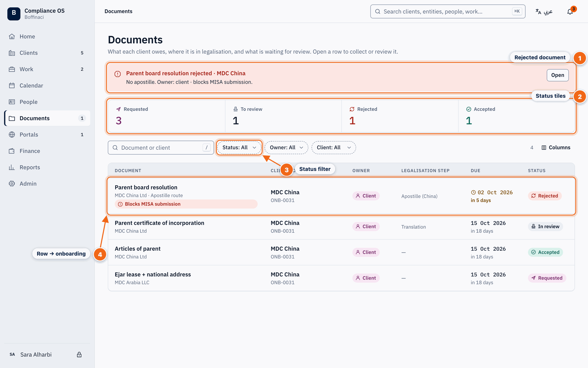Click the DUE column header
The image size is (588, 368).
pyautogui.click(x=475, y=171)
